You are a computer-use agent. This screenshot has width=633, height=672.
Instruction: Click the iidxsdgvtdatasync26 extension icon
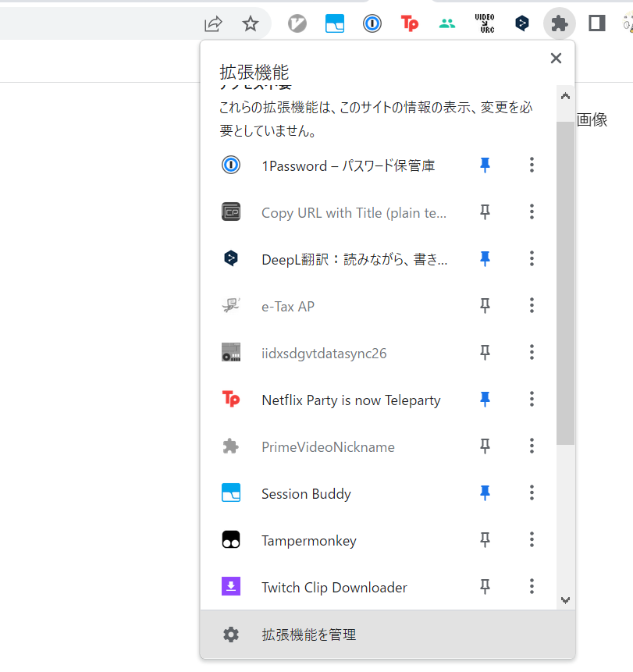231,352
